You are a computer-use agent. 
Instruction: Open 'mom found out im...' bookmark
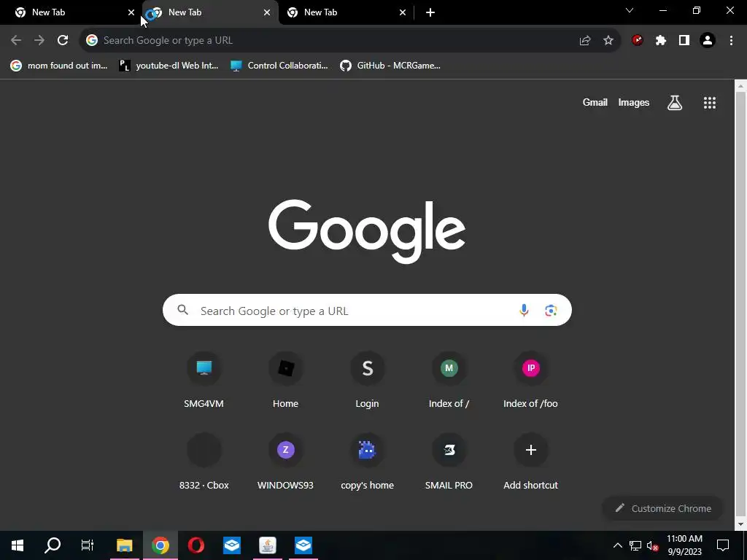[59, 66]
